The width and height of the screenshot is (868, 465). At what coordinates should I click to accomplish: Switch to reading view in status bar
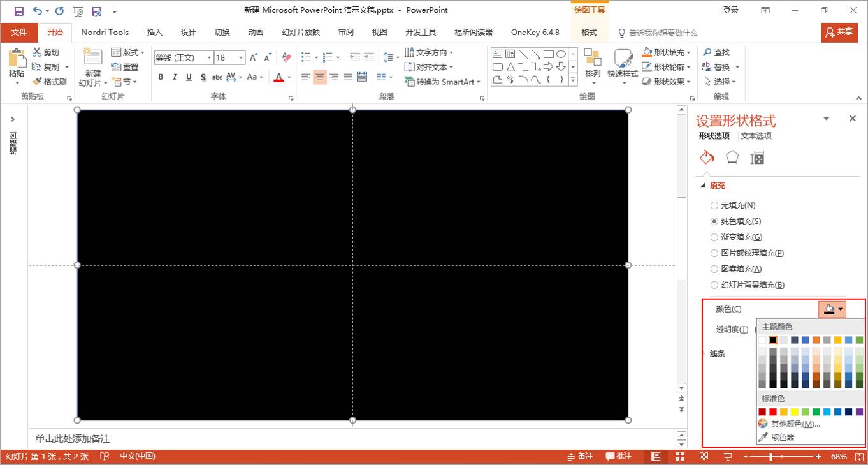pyautogui.click(x=704, y=456)
